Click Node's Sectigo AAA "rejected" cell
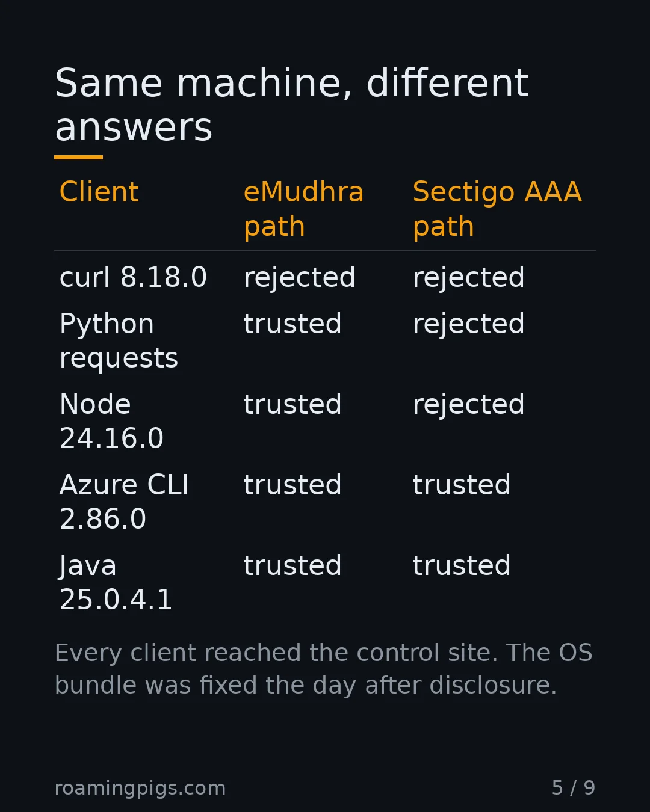Screen dimensions: 650x812 [469, 405]
